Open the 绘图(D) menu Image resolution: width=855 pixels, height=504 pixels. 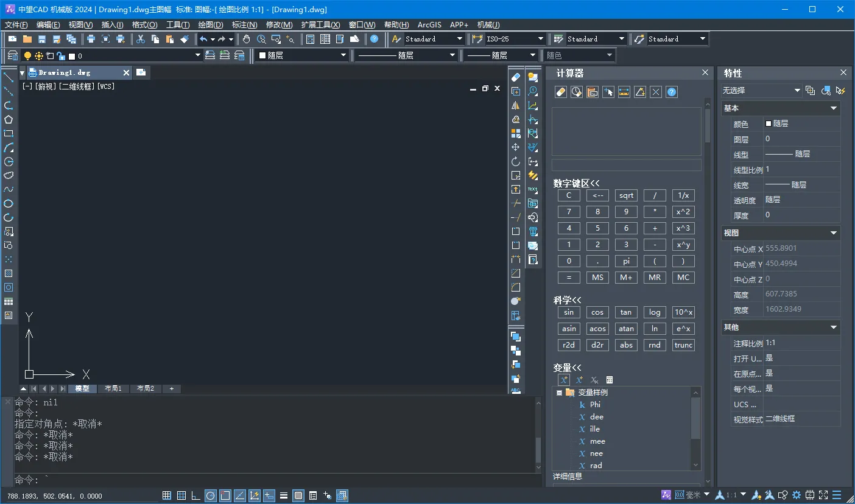(211, 25)
